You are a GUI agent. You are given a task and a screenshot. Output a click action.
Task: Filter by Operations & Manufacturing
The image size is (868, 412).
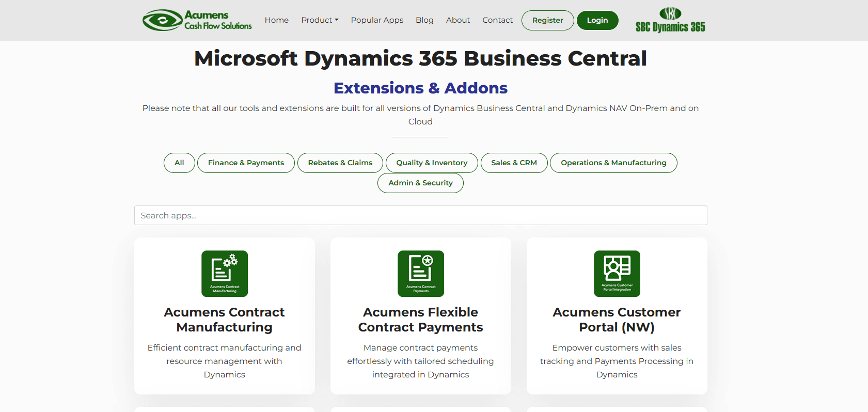[613, 163]
